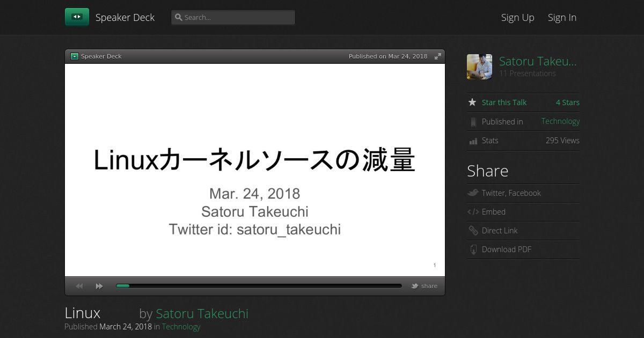
Task: Click the bar chart Stats icon
Action: coord(473,141)
